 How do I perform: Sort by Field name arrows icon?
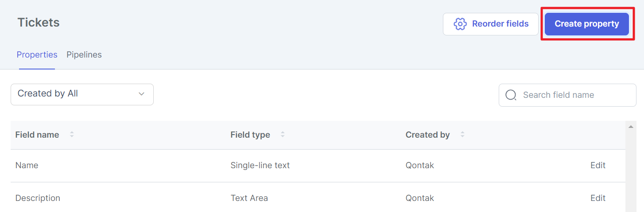(72, 135)
